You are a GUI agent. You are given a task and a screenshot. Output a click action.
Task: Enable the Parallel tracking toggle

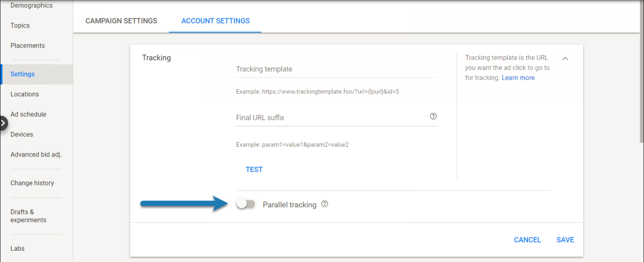[246, 204]
